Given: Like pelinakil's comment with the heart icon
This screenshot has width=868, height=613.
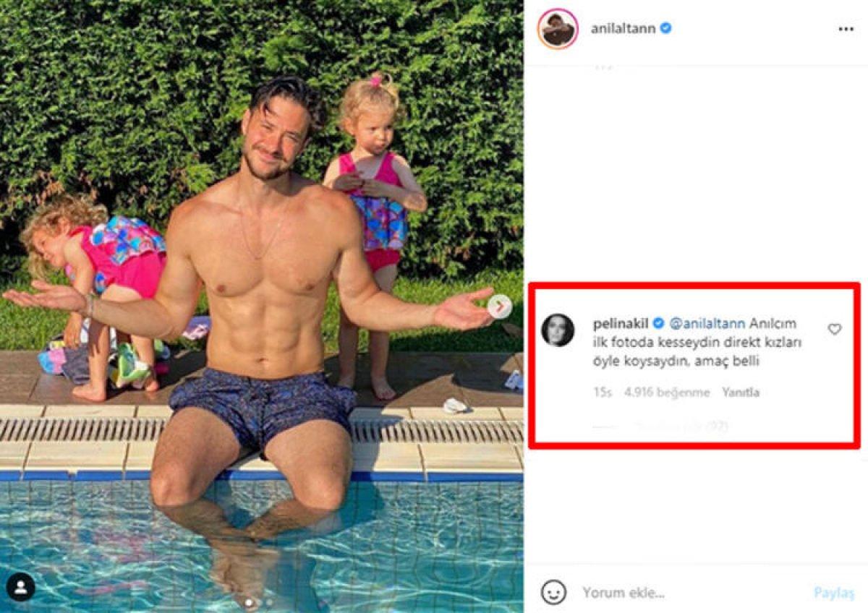Looking at the screenshot, I should coord(835,330).
